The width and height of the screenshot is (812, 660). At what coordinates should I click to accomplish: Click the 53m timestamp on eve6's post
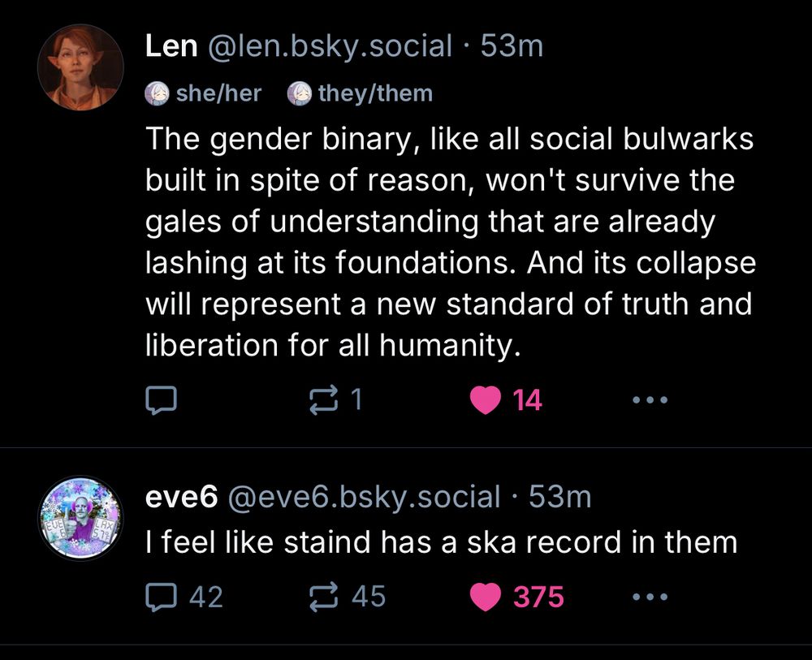coord(563,497)
